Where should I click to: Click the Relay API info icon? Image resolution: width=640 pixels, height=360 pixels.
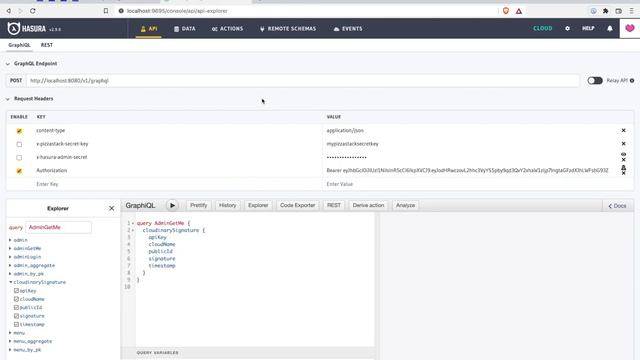click(632, 80)
